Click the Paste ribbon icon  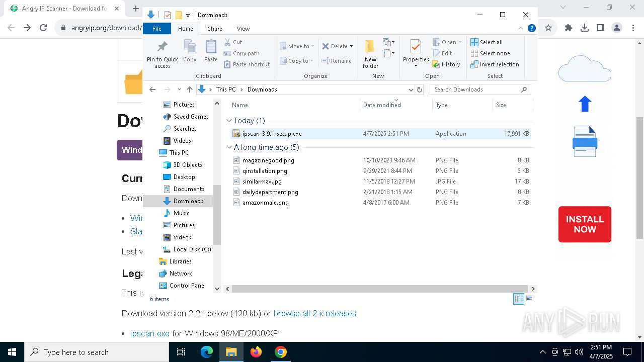click(x=211, y=51)
